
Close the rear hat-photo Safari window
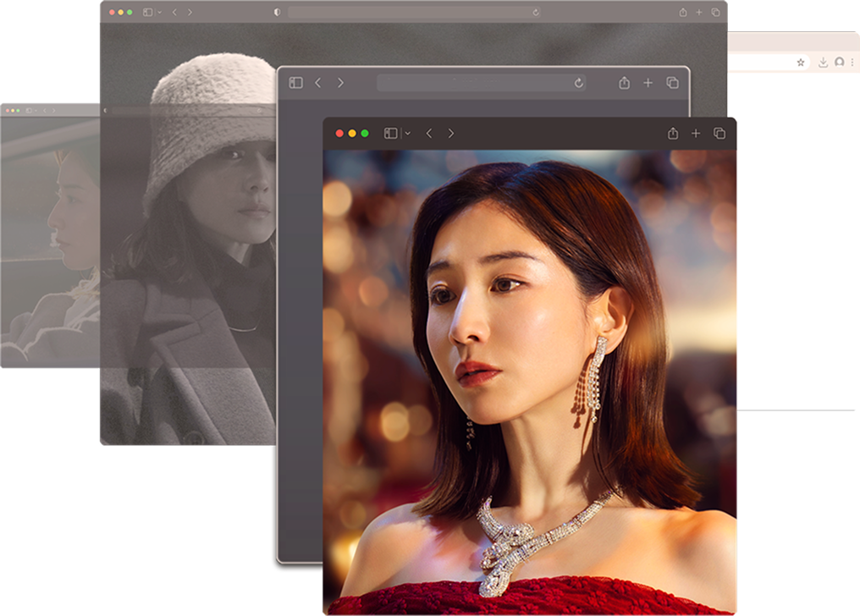(112, 12)
